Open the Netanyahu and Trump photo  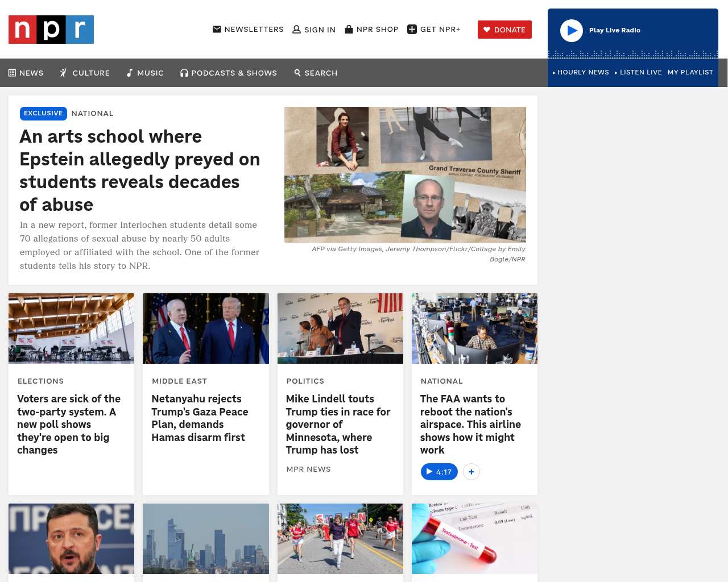[x=206, y=329]
